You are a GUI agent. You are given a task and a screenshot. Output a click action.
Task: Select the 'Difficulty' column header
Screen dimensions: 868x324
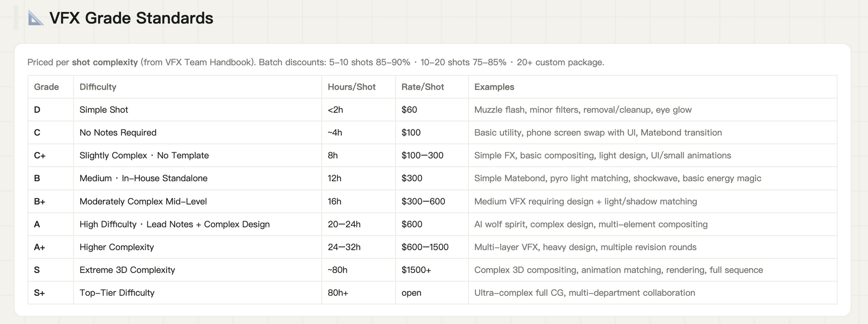(x=197, y=87)
